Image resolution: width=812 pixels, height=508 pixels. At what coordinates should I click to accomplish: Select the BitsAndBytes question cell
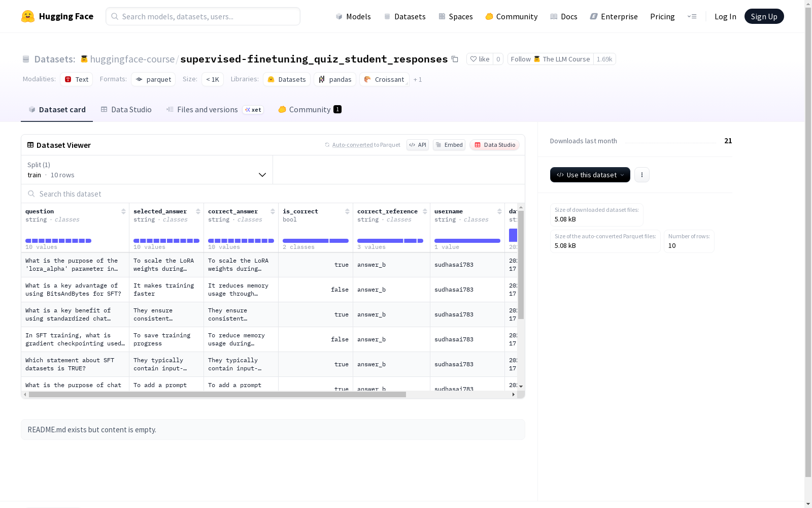75,290
